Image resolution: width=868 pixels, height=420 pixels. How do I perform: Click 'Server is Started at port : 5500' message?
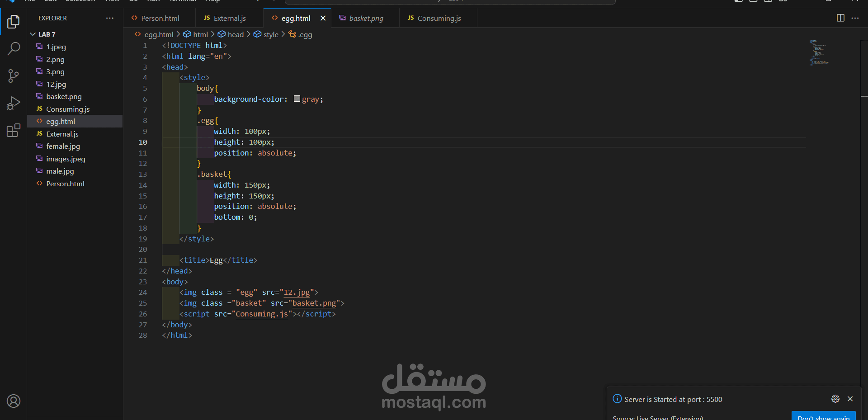click(x=673, y=399)
